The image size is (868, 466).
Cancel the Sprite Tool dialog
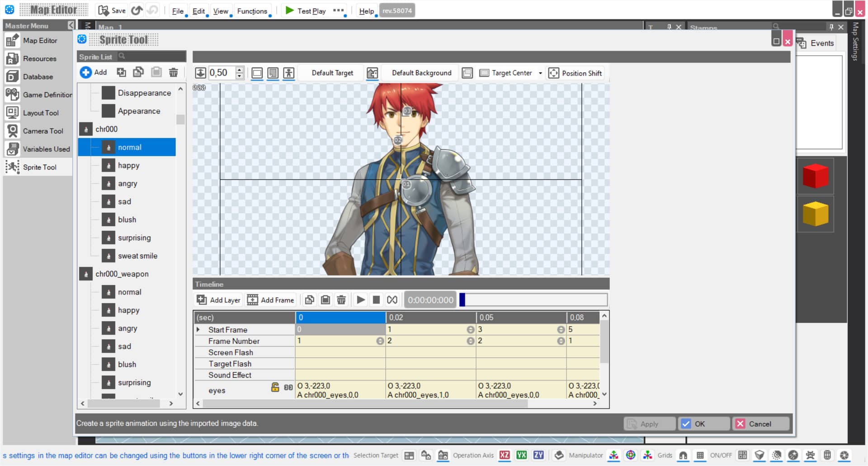click(761, 424)
